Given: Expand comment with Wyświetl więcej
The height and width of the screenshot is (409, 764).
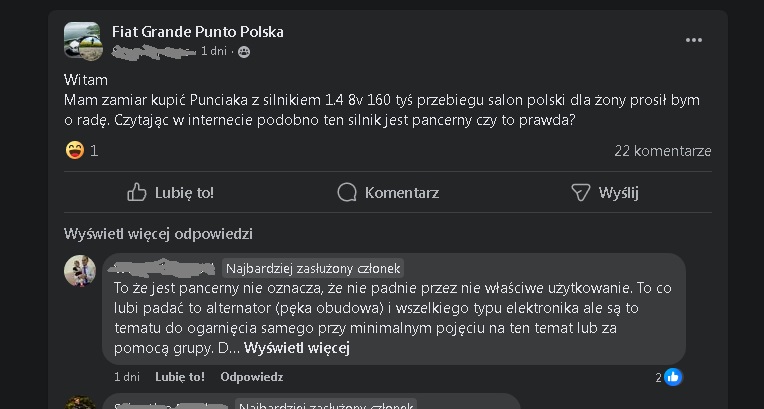Looking at the screenshot, I should (x=296, y=348).
